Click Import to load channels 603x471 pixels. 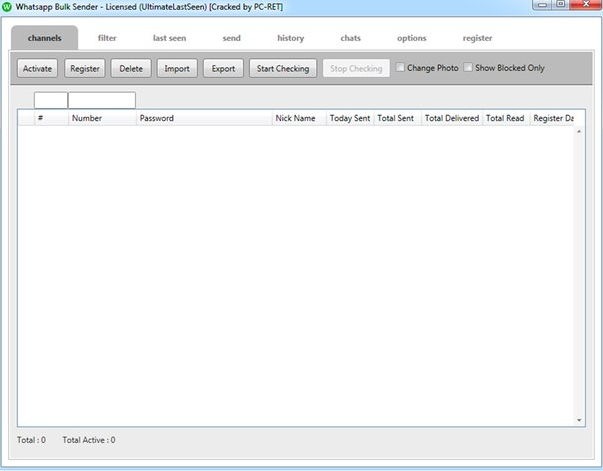click(x=177, y=69)
